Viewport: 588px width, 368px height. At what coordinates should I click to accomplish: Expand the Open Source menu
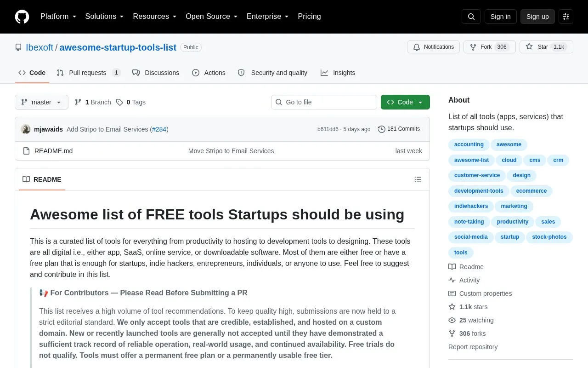(212, 17)
